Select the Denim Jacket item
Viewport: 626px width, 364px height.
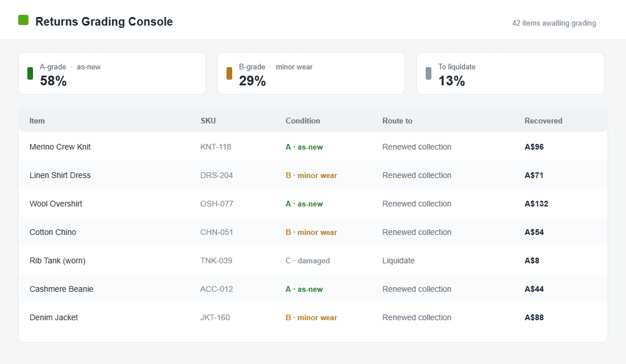click(54, 317)
